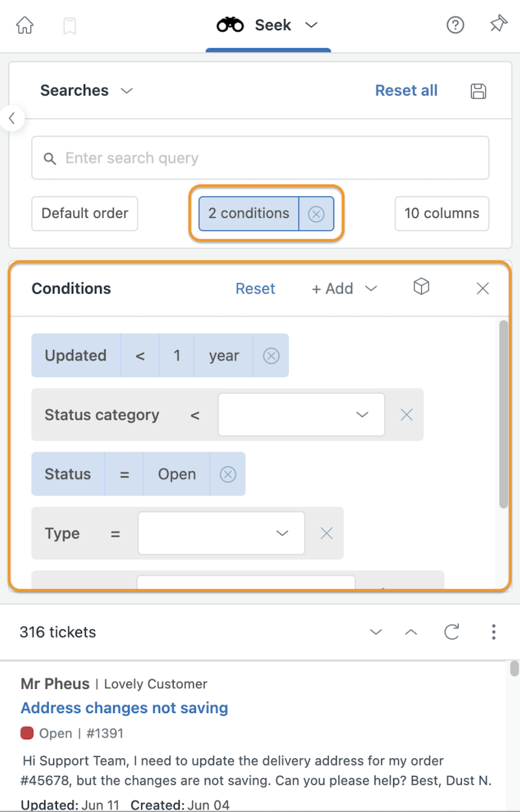Click the home icon
Viewport: 520px width, 812px height.
pyautogui.click(x=24, y=25)
